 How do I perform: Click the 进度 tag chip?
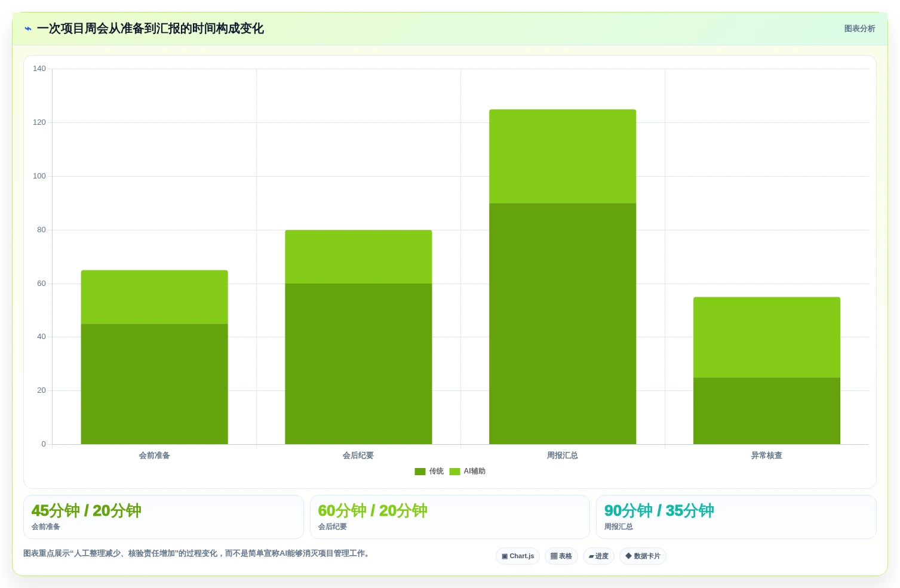tap(598, 556)
